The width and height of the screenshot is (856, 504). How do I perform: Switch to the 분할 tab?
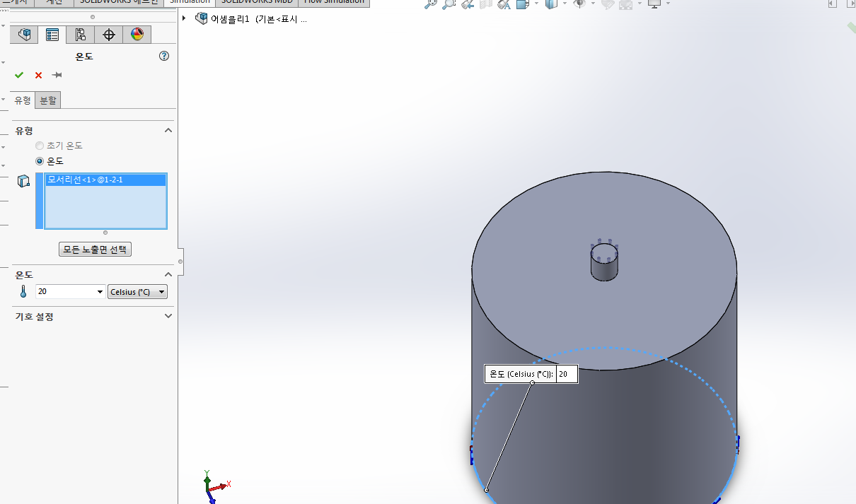[48, 100]
